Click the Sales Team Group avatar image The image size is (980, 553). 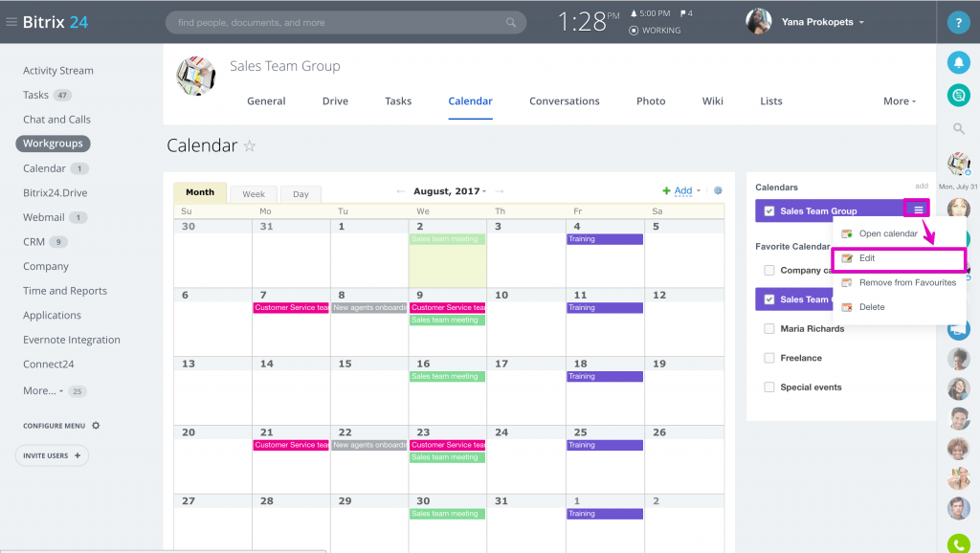click(x=195, y=76)
